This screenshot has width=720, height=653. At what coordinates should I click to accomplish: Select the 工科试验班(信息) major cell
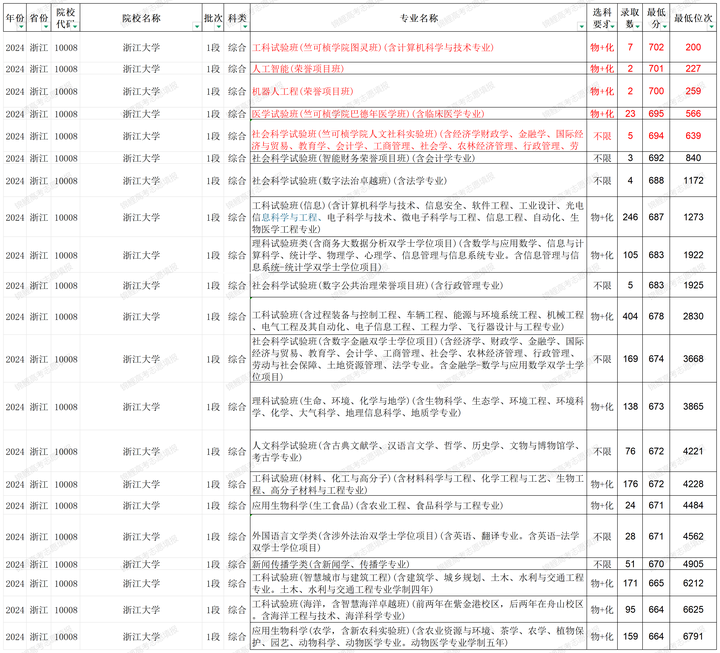pos(418,217)
